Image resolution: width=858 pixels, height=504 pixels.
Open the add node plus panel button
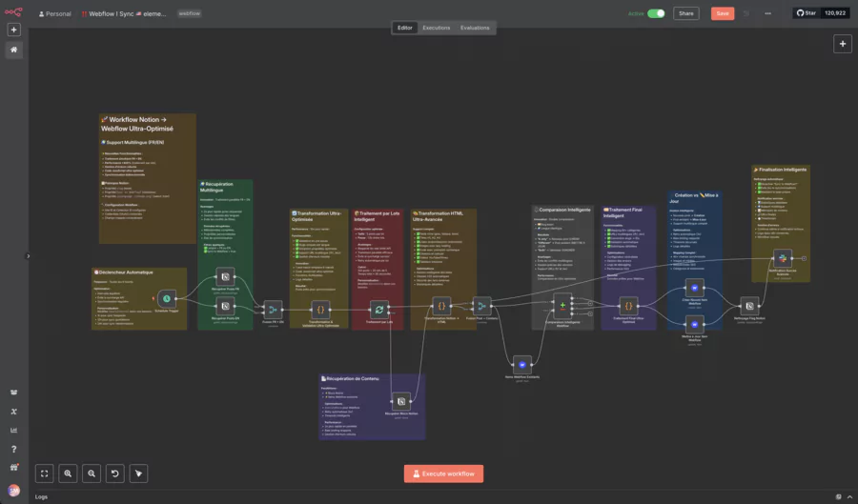[x=843, y=44]
